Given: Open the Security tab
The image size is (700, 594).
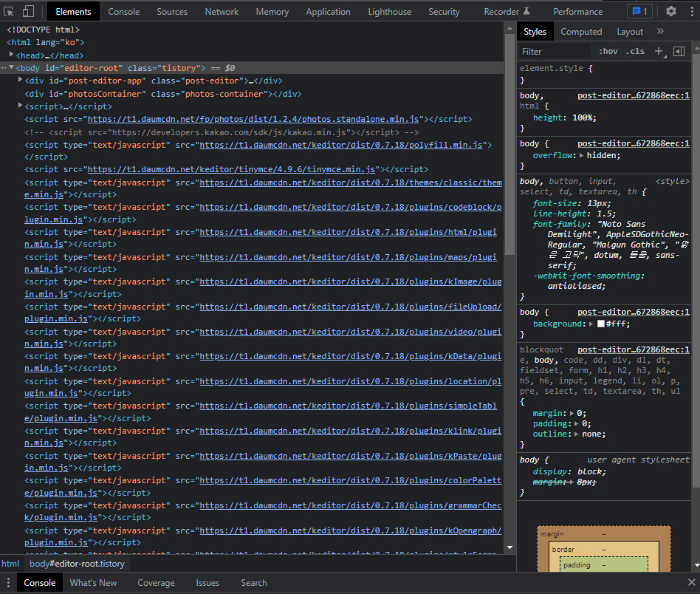Looking at the screenshot, I should point(444,12).
